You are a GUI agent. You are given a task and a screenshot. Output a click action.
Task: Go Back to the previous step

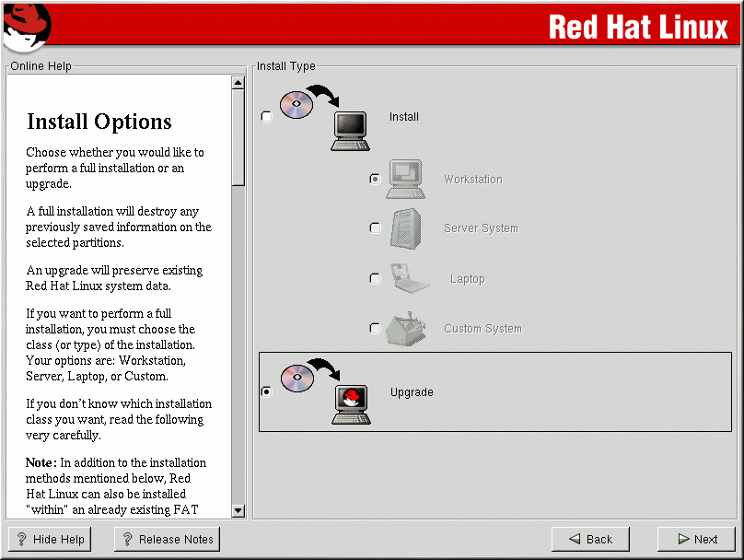(x=590, y=540)
